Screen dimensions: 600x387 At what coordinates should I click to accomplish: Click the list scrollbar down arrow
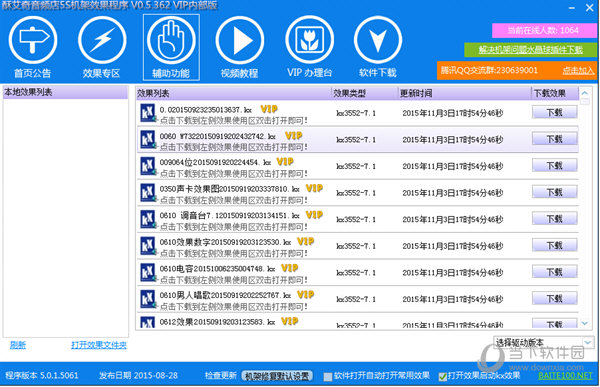point(585,323)
